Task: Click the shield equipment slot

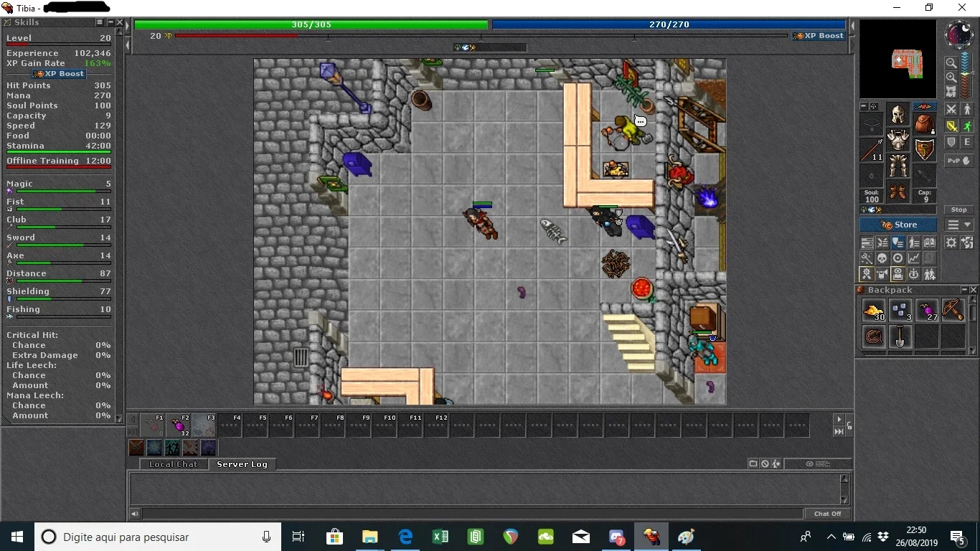Action: (925, 149)
